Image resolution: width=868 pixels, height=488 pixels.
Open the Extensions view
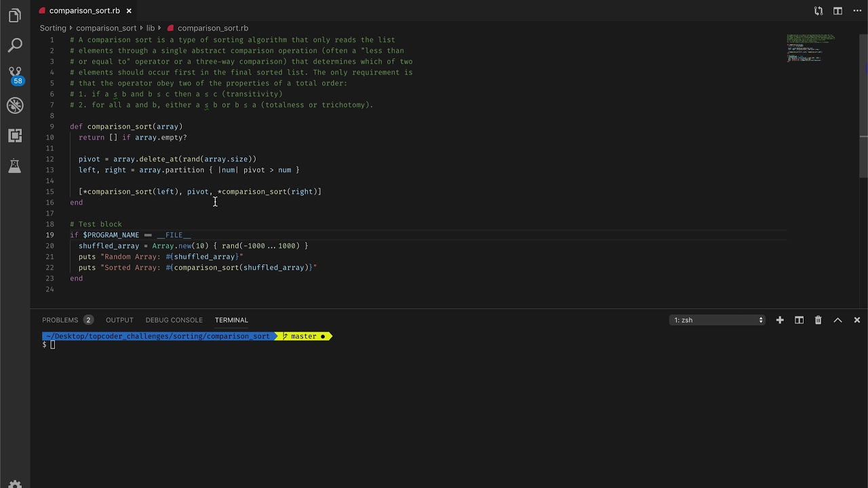click(15, 135)
